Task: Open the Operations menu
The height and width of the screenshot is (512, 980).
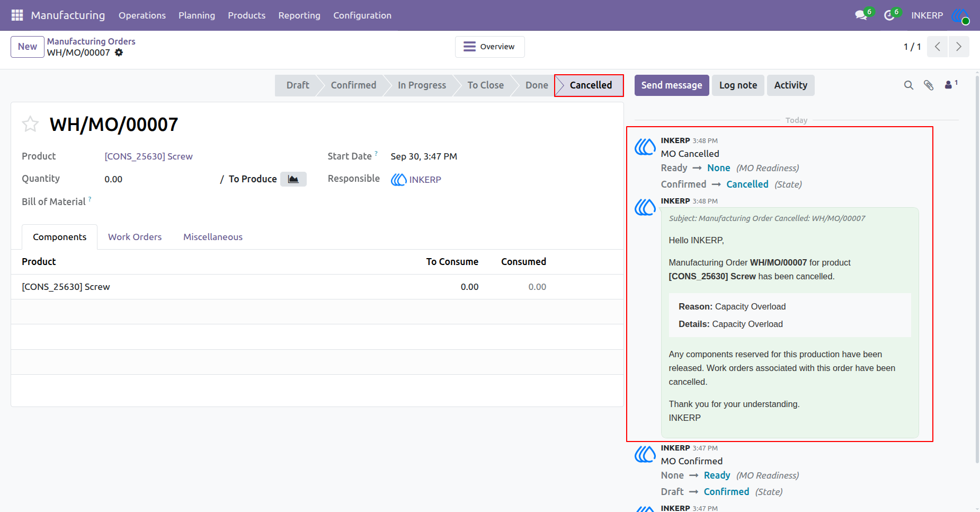Action: click(x=142, y=15)
